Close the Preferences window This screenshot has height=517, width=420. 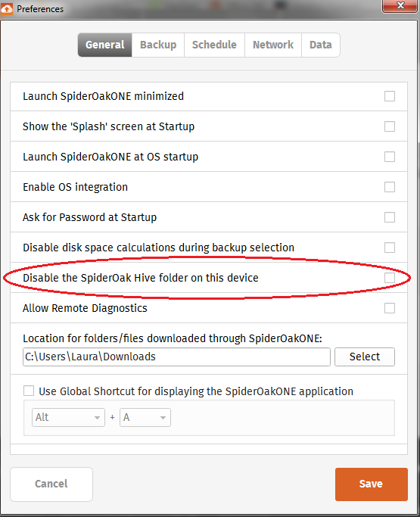tap(400, 5)
